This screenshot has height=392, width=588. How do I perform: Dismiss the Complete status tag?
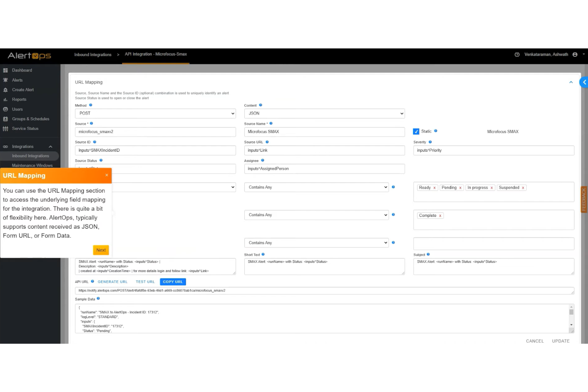tap(440, 215)
